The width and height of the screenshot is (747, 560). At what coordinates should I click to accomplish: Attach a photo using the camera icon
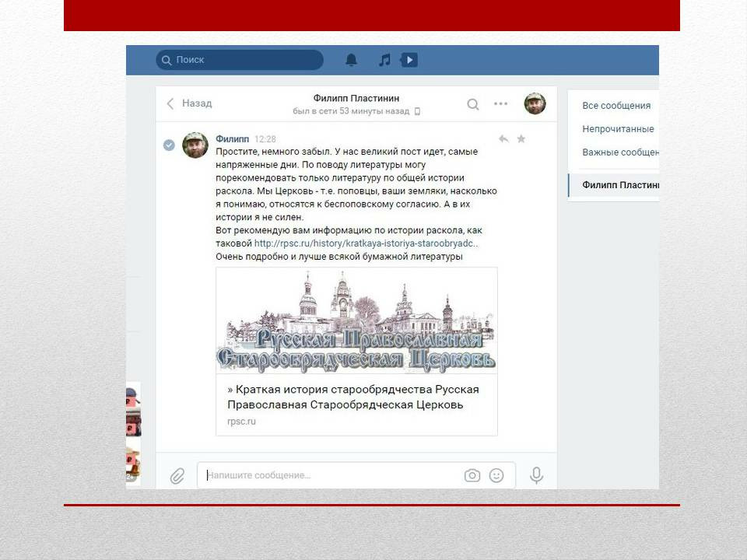tap(472, 475)
